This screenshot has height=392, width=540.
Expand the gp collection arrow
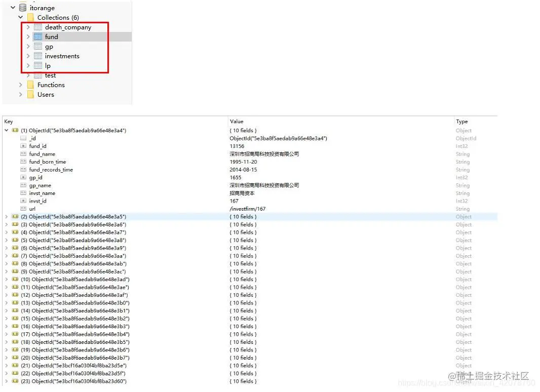pyautogui.click(x=28, y=46)
